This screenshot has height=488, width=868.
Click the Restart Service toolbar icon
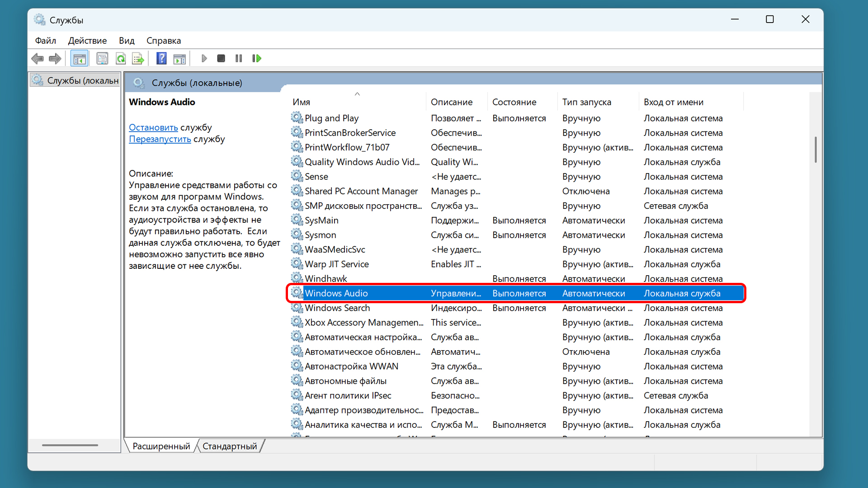pos(257,58)
